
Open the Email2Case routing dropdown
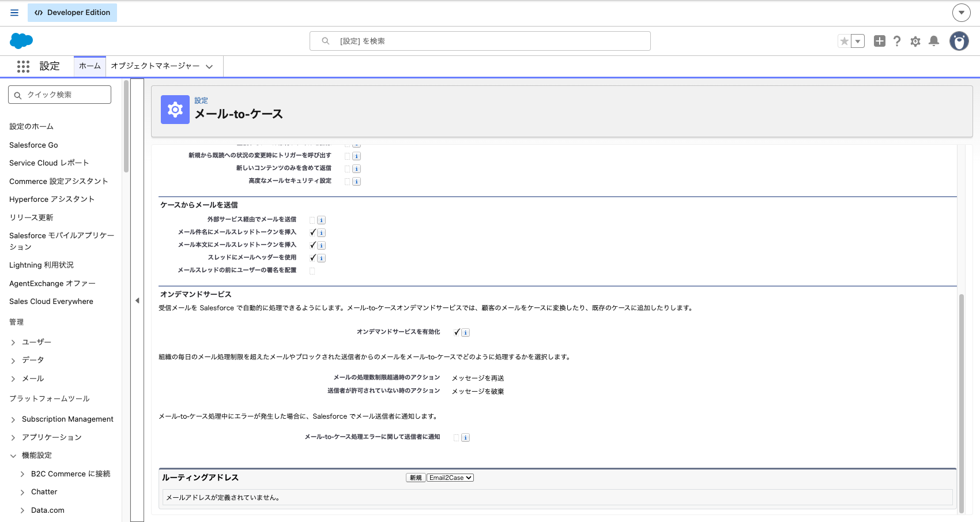point(450,478)
